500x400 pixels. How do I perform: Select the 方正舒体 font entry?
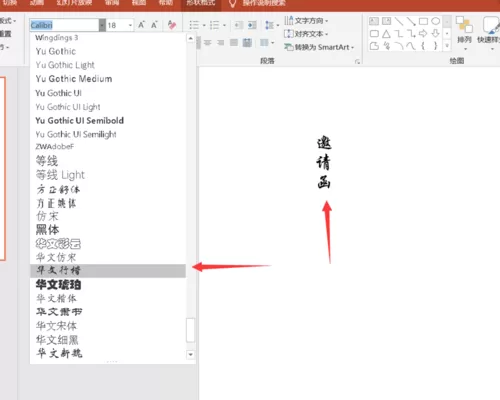point(108,189)
